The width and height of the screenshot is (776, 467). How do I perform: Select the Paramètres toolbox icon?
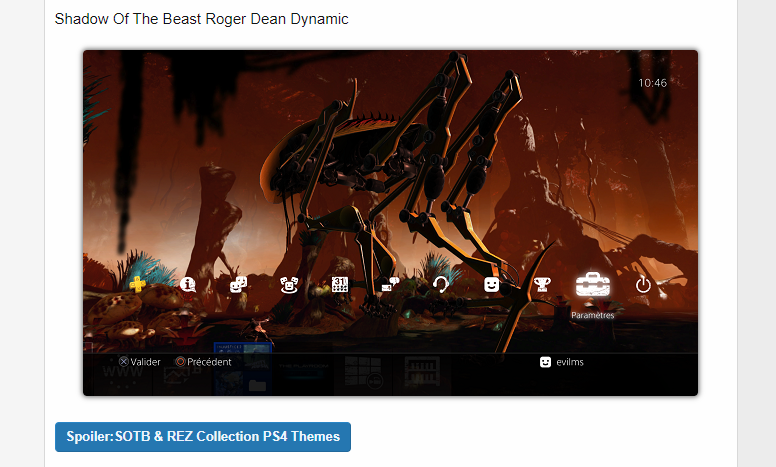pos(592,284)
